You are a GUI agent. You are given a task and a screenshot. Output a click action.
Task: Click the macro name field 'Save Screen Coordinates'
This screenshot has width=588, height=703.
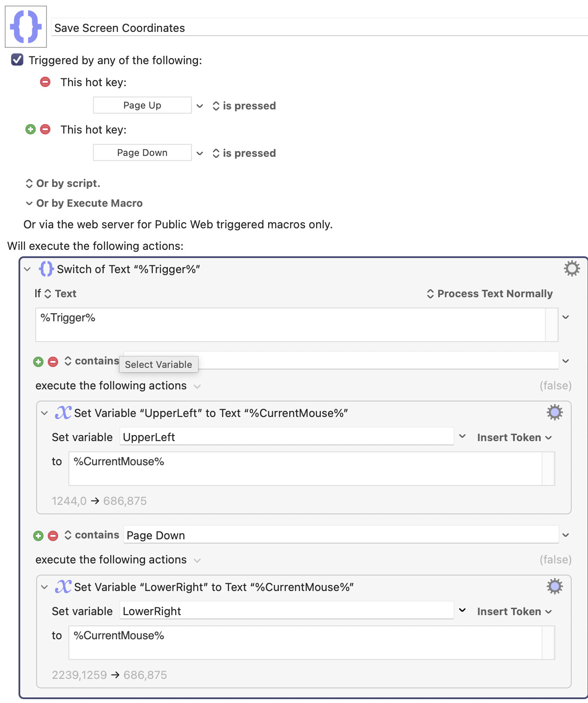click(319, 28)
